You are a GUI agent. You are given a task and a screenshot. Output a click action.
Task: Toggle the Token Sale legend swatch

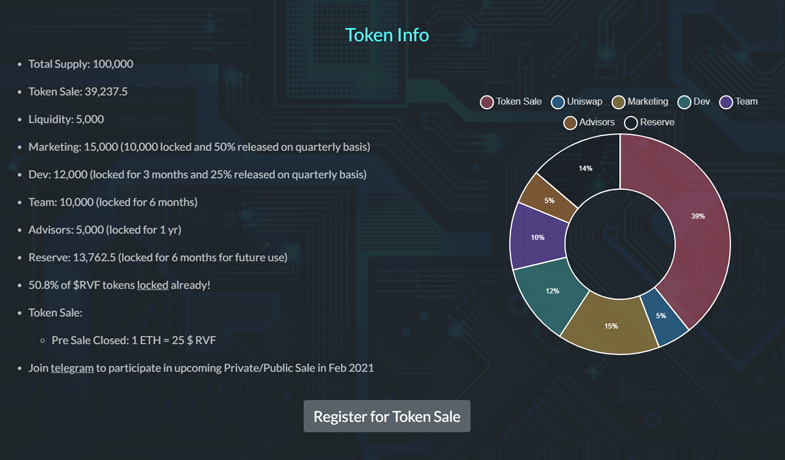pyautogui.click(x=487, y=102)
